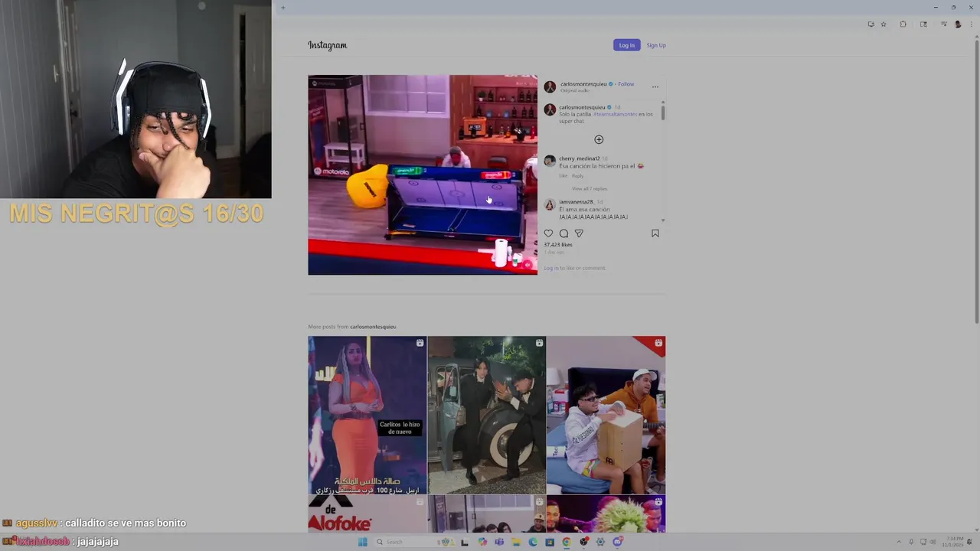Image resolution: width=980 pixels, height=551 pixels.
Task: Show hidden system tray icons
Action: click(x=899, y=542)
